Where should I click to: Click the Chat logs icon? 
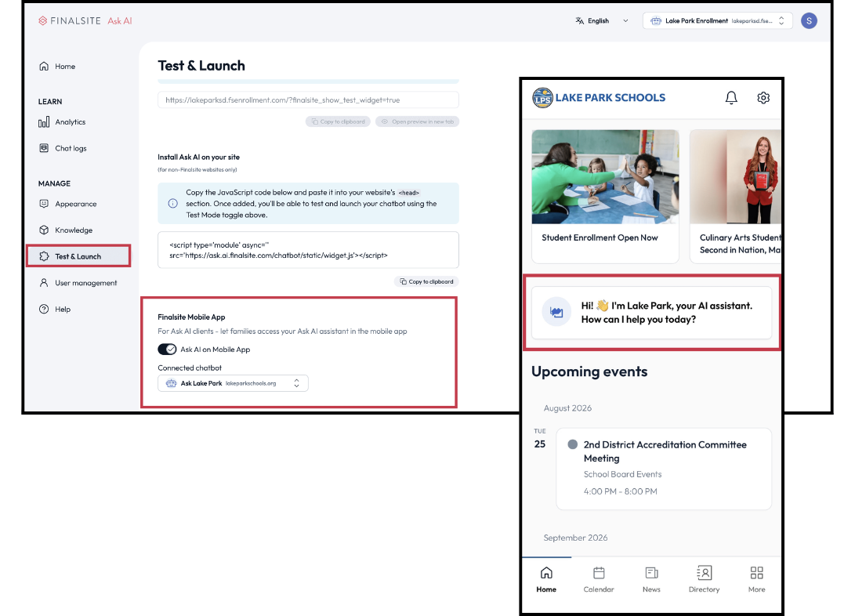click(44, 148)
